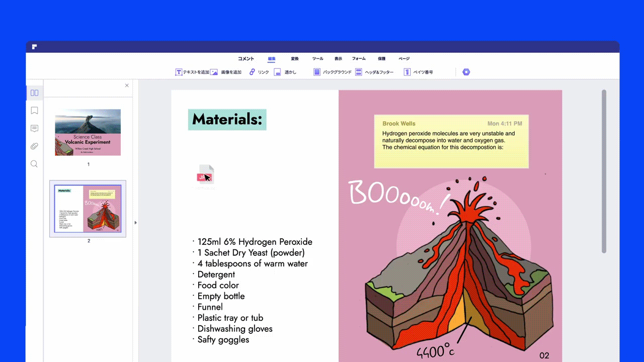The image size is (644, 362).
Task: Show the comments panel in sidebar
Action: coord(34,129)
